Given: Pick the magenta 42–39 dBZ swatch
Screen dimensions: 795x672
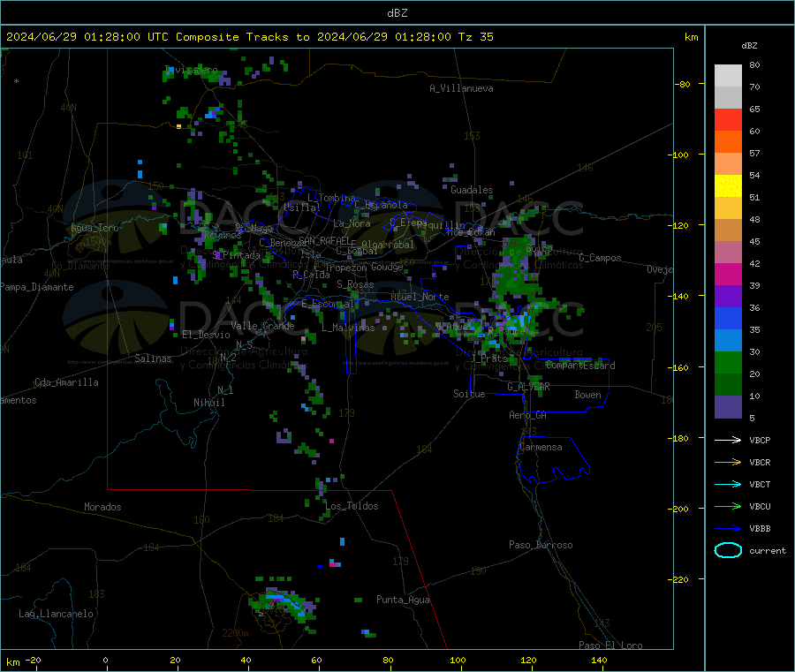Looking at the screenshot, I should [x=728, y=274].
